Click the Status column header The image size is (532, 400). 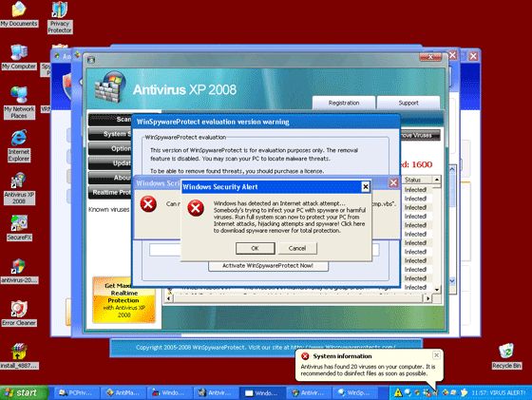point(418,180)
